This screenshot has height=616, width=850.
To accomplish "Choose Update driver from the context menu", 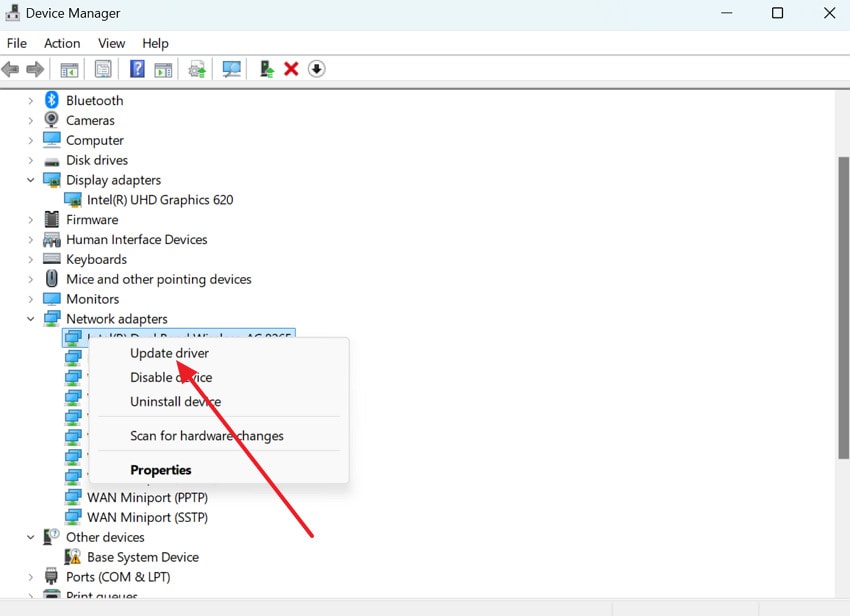I will [x=168, y=353].
